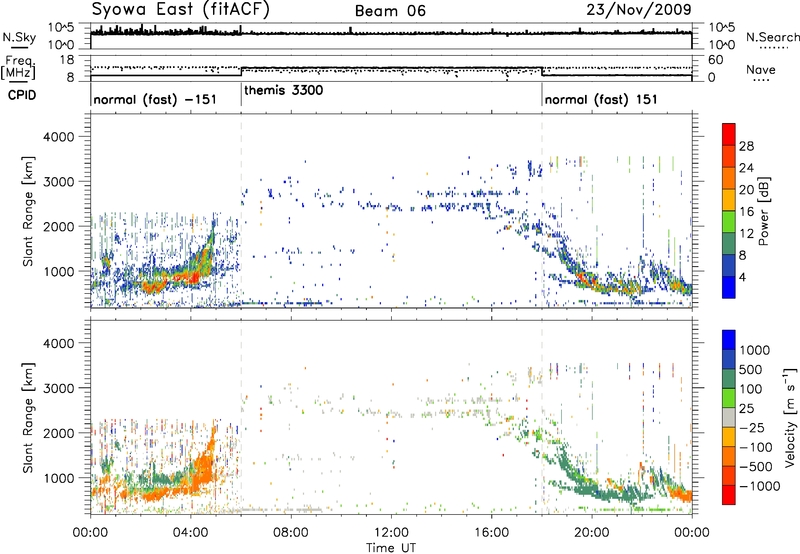Click the "Power [dB]" color bar title
This screenshot has width=800, height=554.
pos(764,211)
